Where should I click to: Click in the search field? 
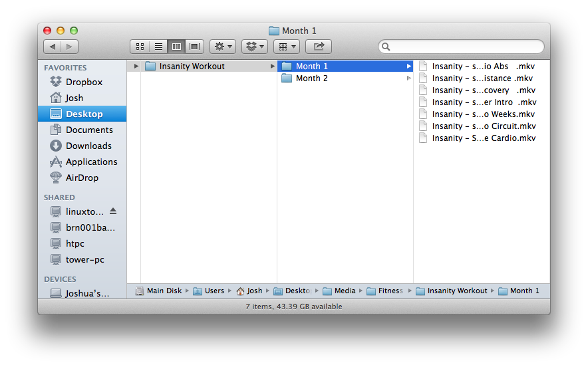click(461, 47)
